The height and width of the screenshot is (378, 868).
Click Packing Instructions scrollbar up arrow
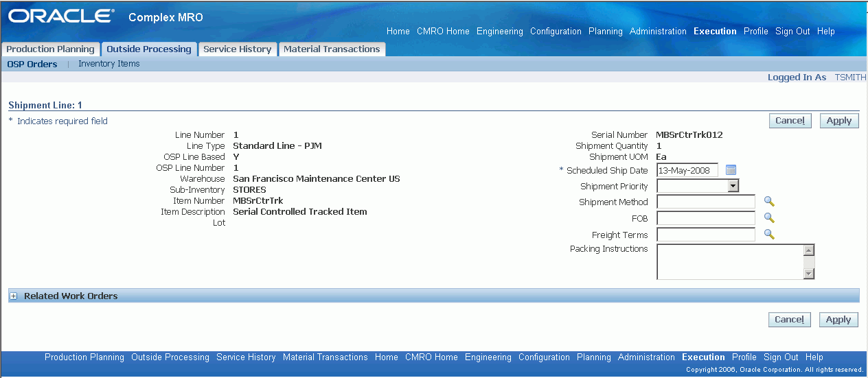click(809, 250)
